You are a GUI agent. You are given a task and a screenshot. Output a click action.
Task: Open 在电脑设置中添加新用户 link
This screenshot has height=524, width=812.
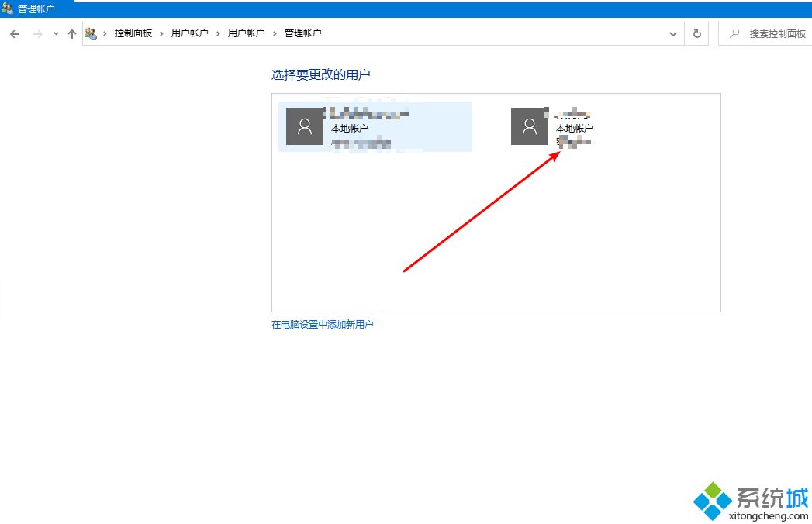pyautogui.click(x=323, y=325)
